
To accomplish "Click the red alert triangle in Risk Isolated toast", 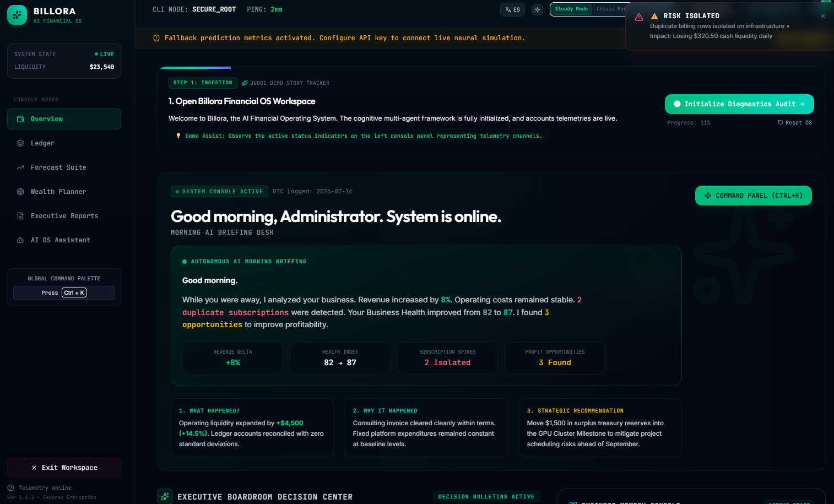I will pos(639,17).
